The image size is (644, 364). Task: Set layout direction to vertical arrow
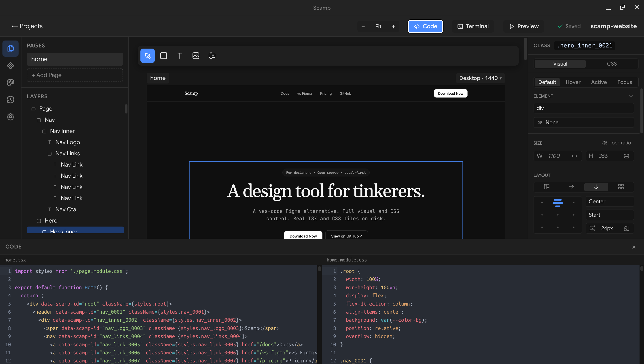[x=596, y=187]
